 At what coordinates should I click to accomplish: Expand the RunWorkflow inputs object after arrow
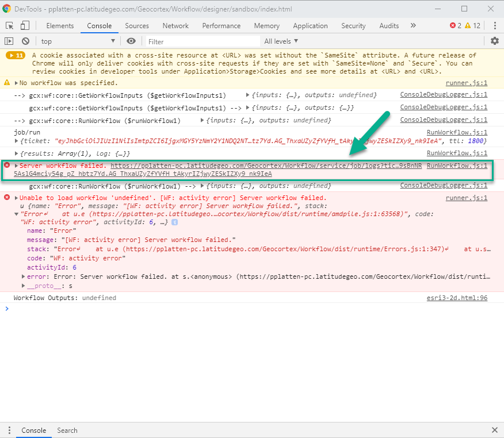point(202,120)
